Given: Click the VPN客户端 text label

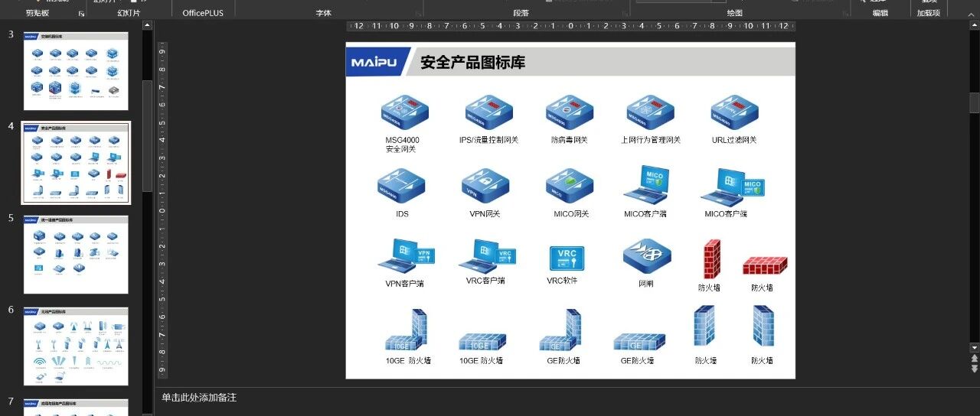Looking at the screenshot, I should point(404,284).
